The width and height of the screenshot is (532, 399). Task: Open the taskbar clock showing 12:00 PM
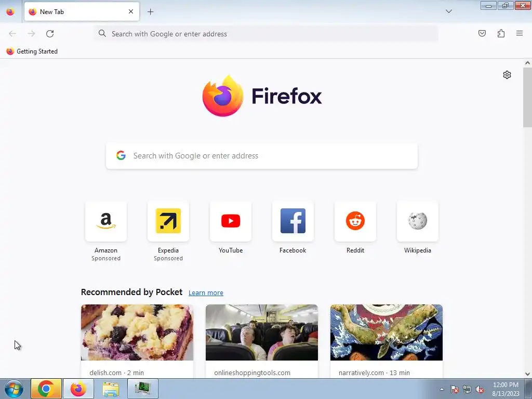click(x=506, y=389)
